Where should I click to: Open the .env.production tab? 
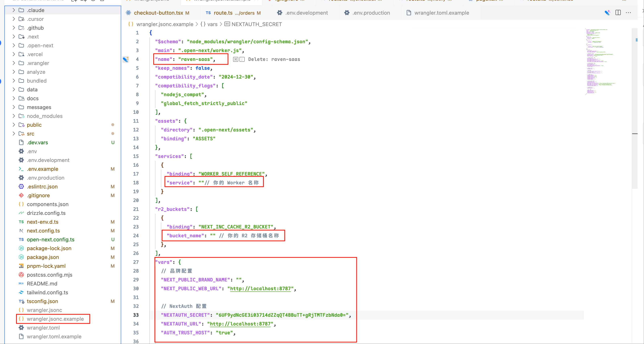(371, 13)
